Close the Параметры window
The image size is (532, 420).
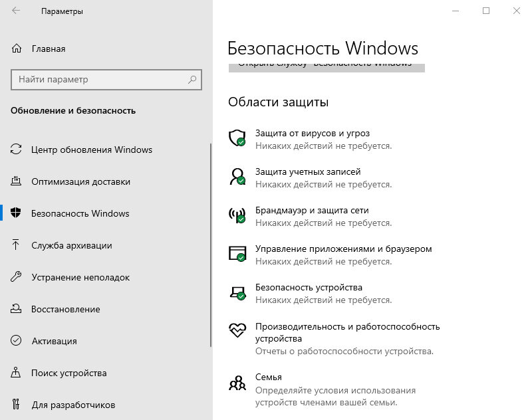click(517, 11)
